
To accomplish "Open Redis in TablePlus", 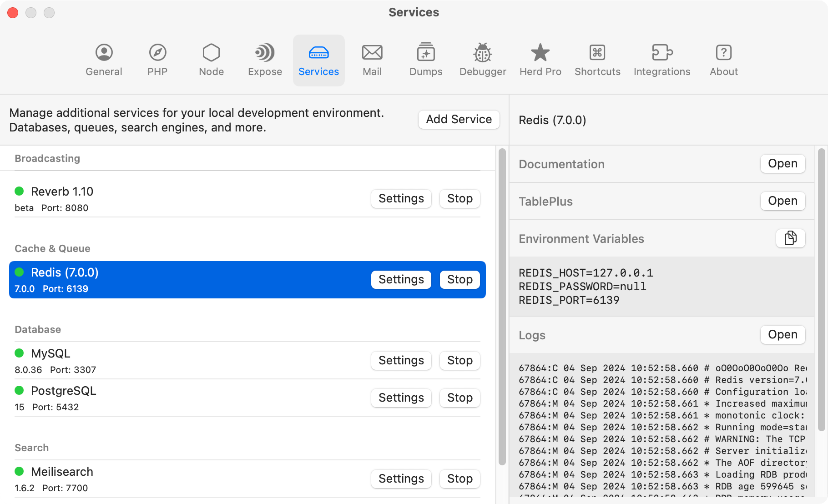I will (783, 201).
